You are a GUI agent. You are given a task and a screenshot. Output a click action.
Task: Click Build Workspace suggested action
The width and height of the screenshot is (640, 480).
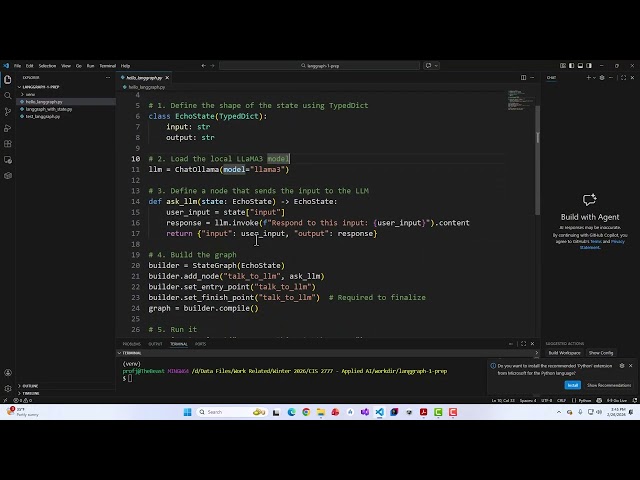coord(564,353)
